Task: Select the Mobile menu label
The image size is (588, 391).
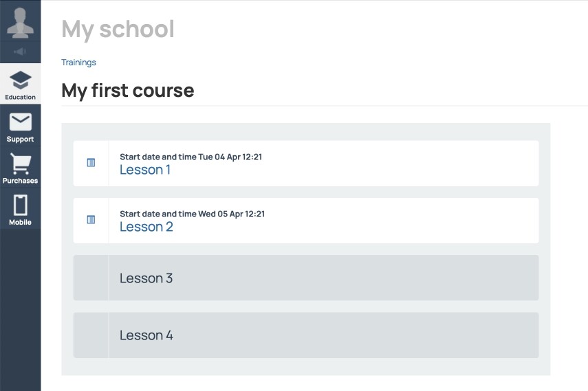Action: click(x=20, y=223)
